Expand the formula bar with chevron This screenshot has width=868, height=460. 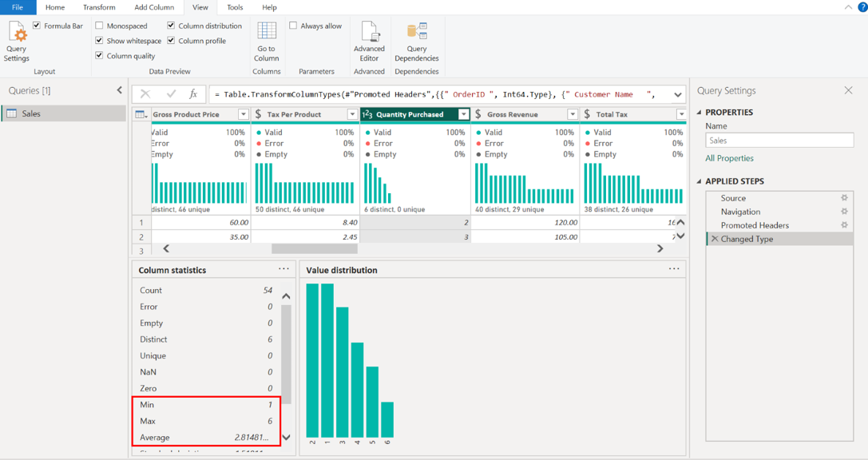[677, 94]
